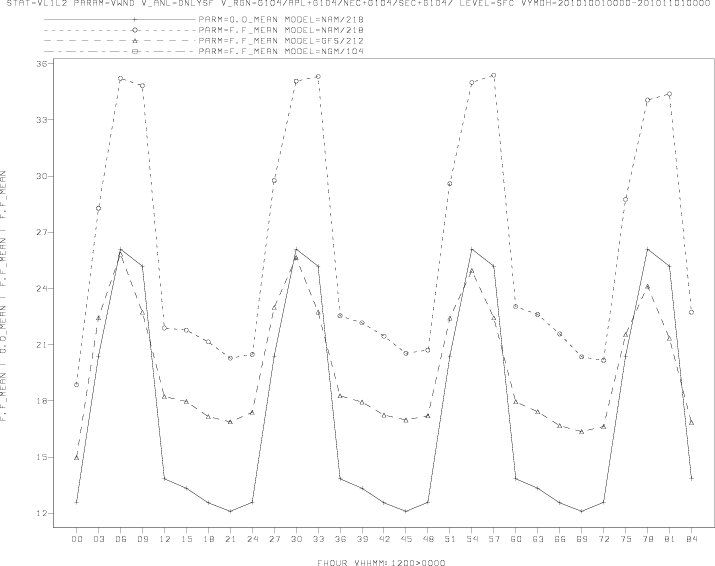Click the circle data point above hour 57
Screen dimensions: 715x566
click(x=493, y=76)
